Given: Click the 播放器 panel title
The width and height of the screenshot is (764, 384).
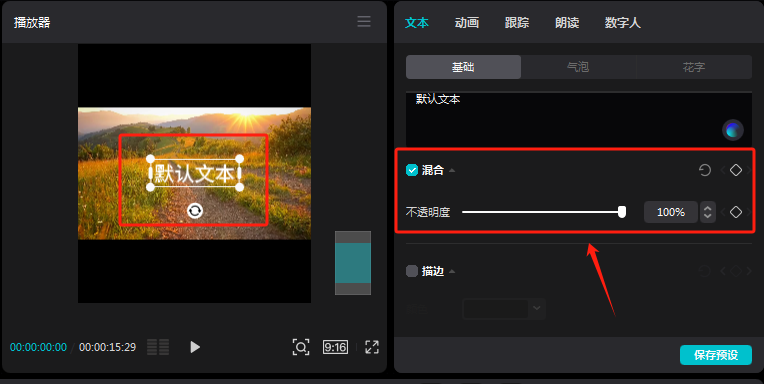Looking at the screenshot, I should point(32,22).
